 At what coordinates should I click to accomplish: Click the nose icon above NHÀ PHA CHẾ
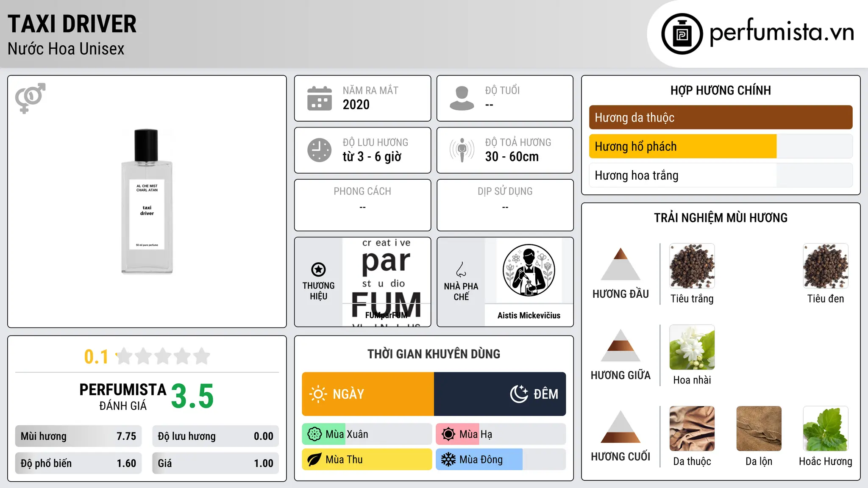point(461,269)
